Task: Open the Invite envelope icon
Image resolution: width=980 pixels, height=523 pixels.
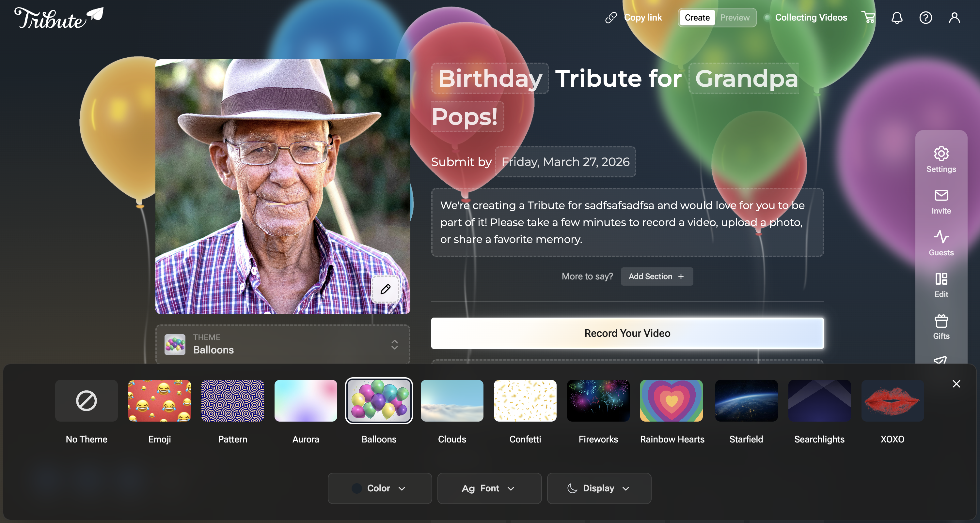Action: [x=941, y=202]
